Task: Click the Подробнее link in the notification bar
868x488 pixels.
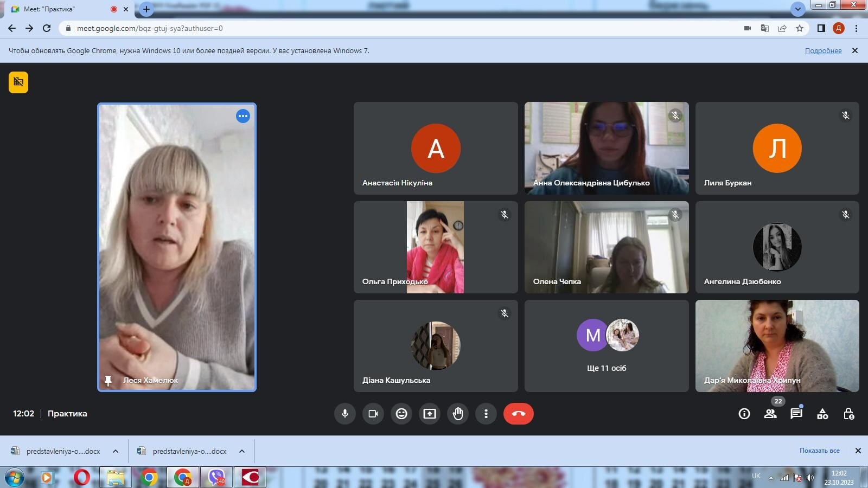Action: 823,50
